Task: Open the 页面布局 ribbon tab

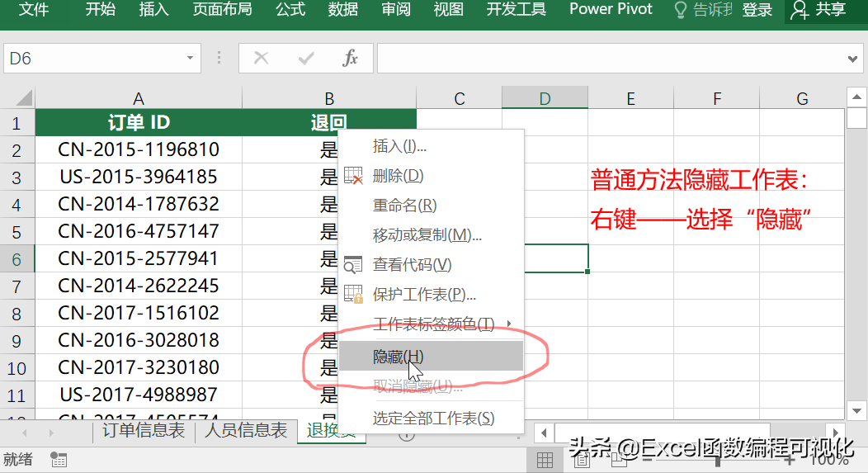Action: 222,9
